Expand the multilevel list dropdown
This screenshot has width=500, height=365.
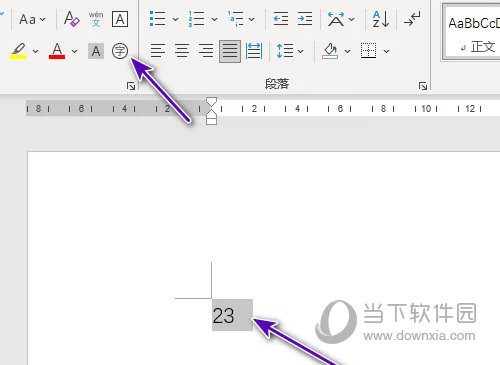coord(252,19)
